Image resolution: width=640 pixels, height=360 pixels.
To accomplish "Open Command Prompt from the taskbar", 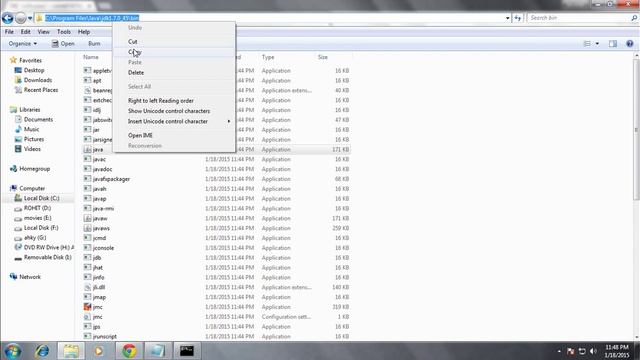I will coord(187,351).
